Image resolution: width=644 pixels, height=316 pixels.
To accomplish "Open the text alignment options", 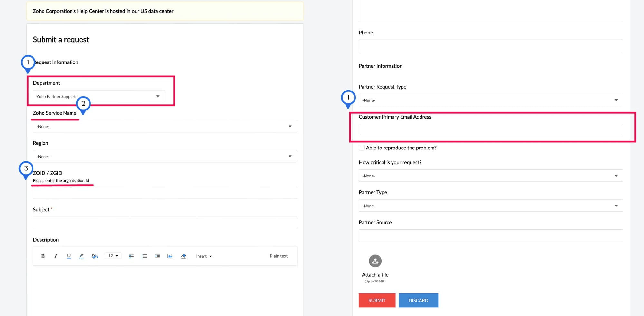I will pos(131,256).
